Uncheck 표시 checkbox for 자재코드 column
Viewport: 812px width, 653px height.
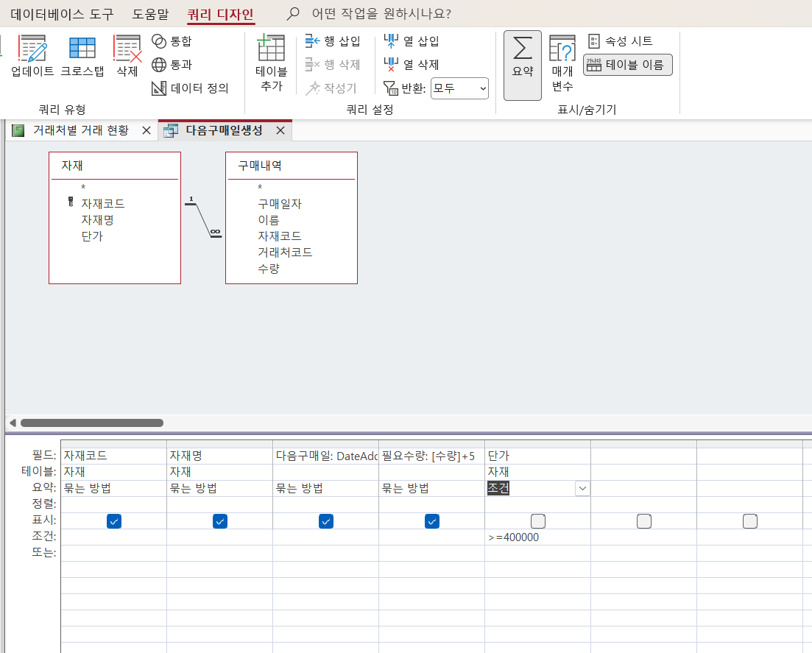pos(114,521)
